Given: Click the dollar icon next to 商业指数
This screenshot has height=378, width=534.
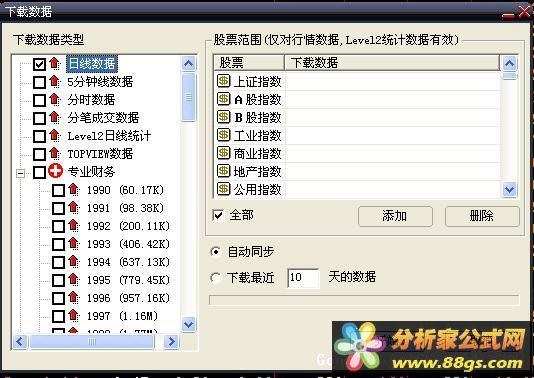Looking at the screenshot, I should tap(223, 153).
